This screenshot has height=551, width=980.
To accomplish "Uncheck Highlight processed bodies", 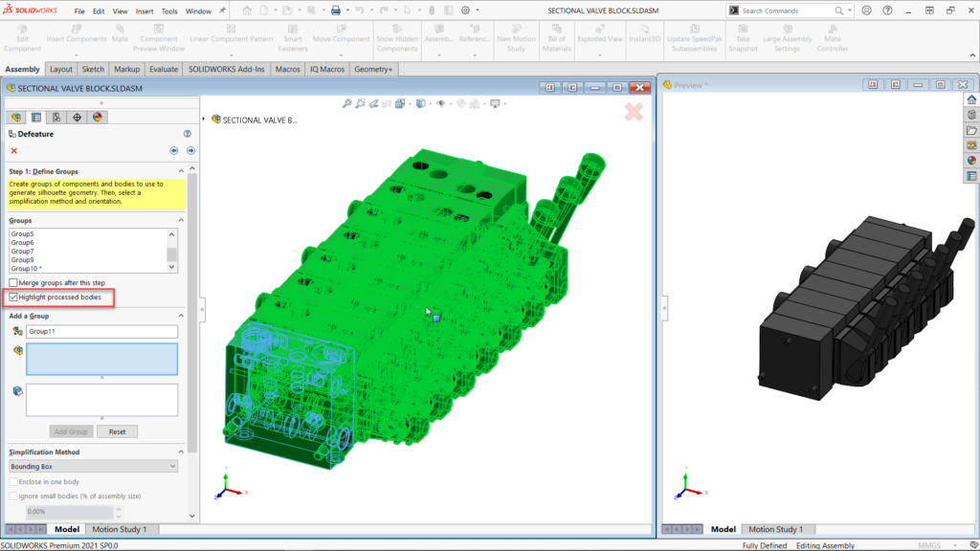I will pos(13,298).
